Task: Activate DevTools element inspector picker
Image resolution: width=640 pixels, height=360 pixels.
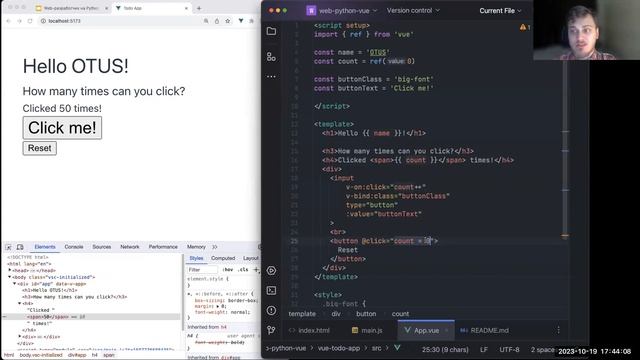Action: coord(8,247)
